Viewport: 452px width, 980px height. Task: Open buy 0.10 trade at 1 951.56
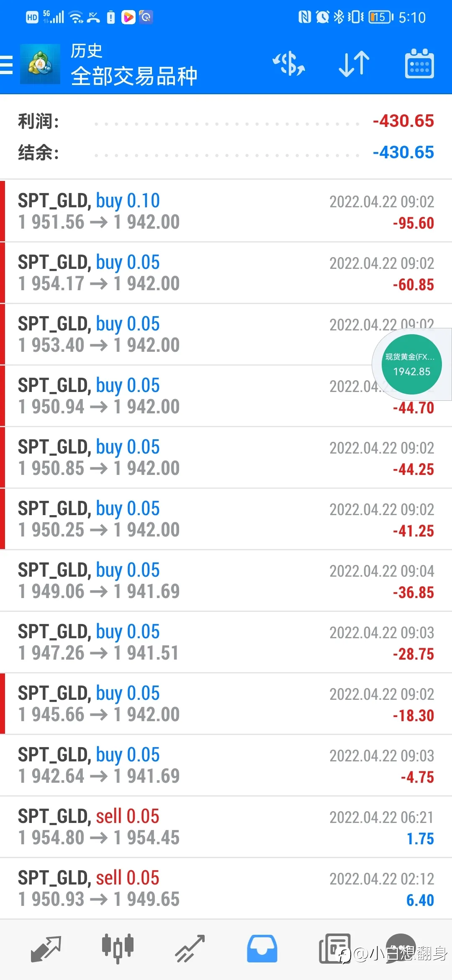226,211
